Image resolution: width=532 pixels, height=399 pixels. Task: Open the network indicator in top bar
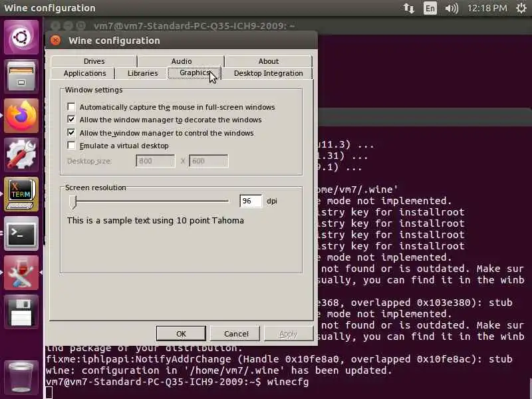[x=409, y=8]
